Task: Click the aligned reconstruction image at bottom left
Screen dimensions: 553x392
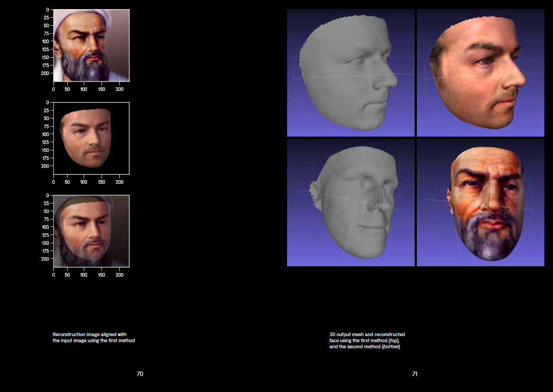Action: point(91,231)
